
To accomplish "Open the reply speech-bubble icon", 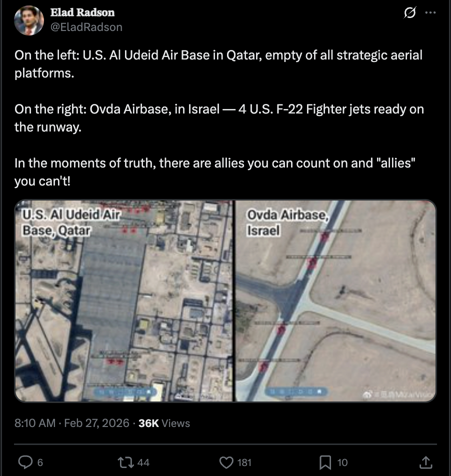I will coord(25,462).
